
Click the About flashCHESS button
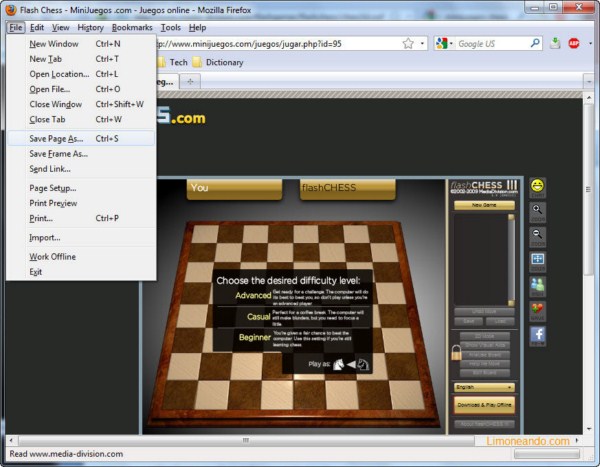point(484,424)
